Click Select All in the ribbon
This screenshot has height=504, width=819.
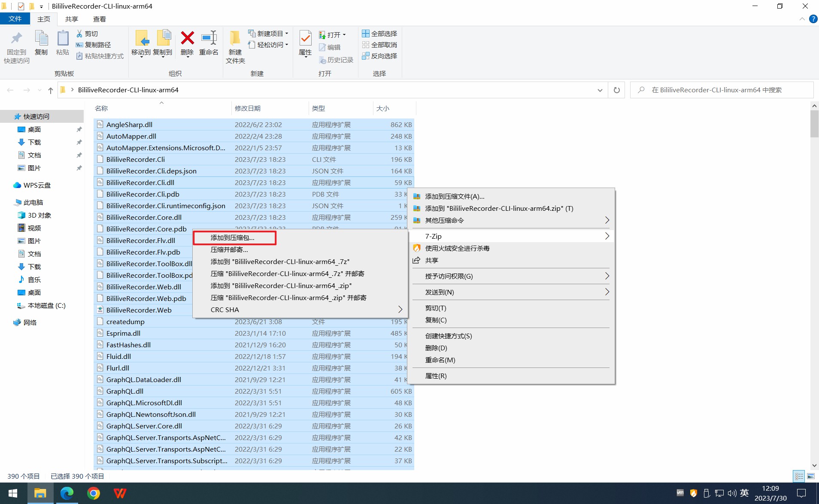379,33
